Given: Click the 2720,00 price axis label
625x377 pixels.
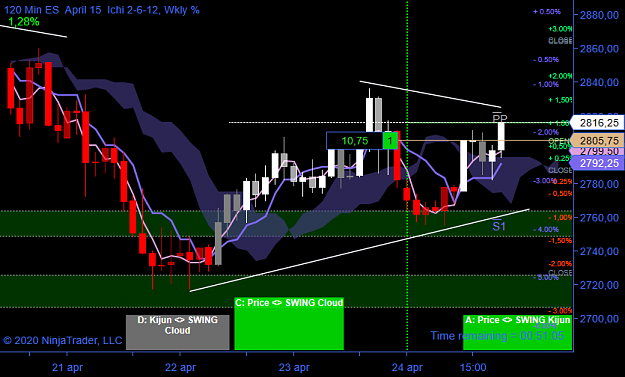Looking at the screenshot, I should point(599,285).
